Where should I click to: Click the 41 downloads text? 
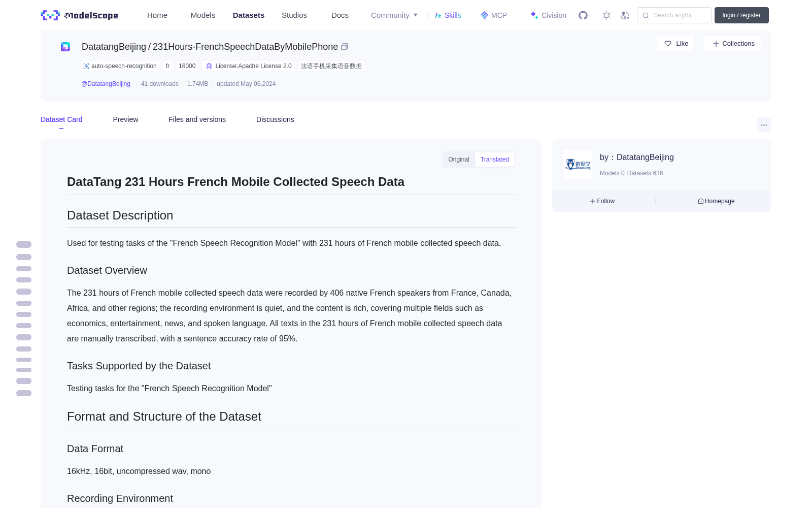[x=160, y=84]
